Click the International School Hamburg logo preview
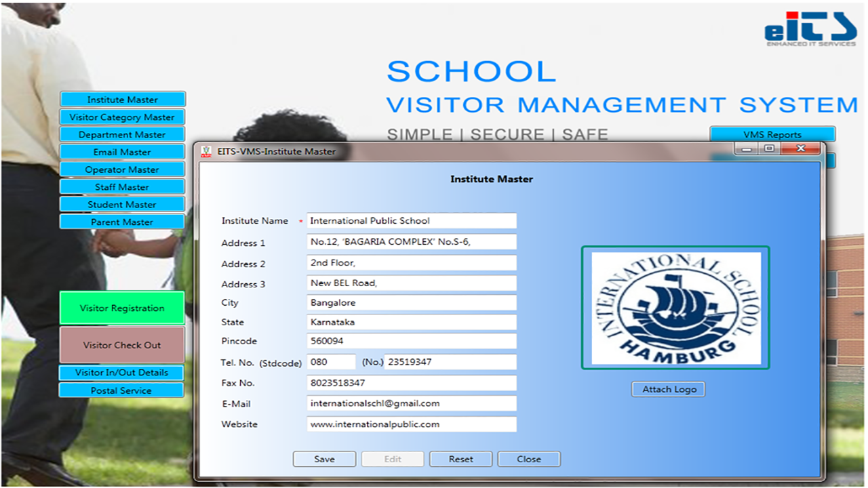 [x=676, y=308]
